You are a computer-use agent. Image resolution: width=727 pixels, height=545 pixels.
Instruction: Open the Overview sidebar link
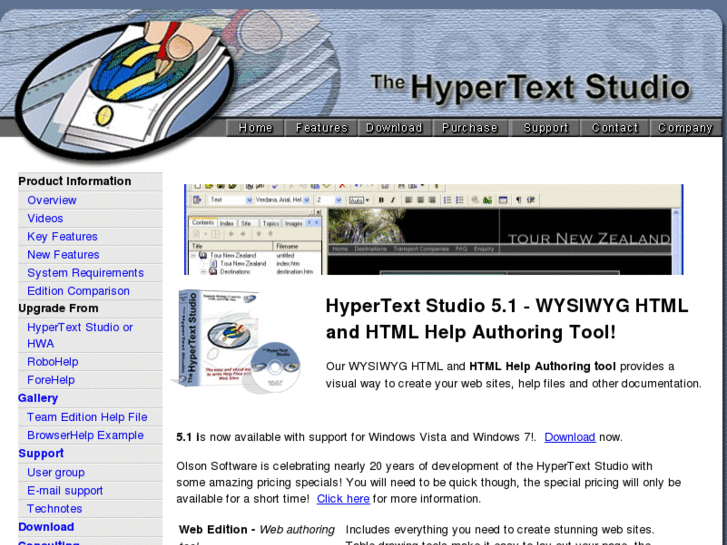[x=51, y=200]
